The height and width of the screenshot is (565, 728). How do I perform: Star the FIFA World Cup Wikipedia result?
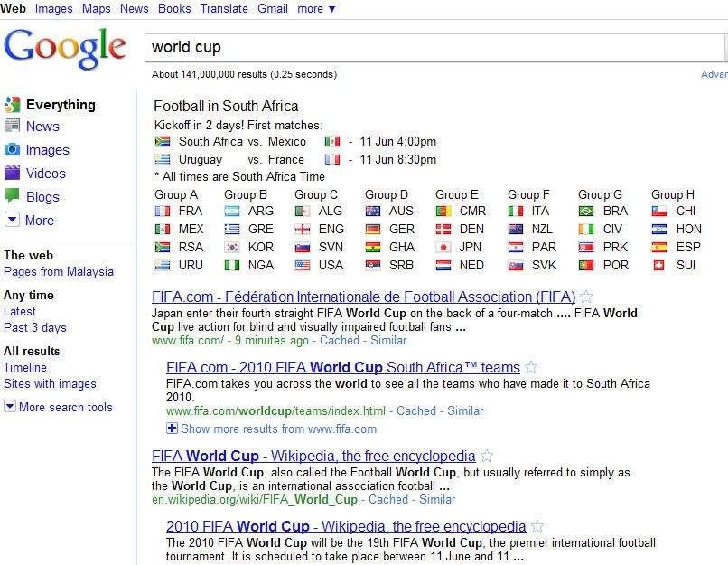pyautogui.click(x=487, y=456)
